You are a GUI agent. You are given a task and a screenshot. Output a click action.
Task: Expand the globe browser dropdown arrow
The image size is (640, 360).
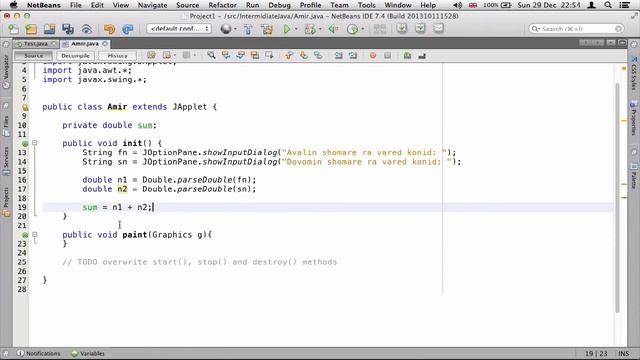236,29
